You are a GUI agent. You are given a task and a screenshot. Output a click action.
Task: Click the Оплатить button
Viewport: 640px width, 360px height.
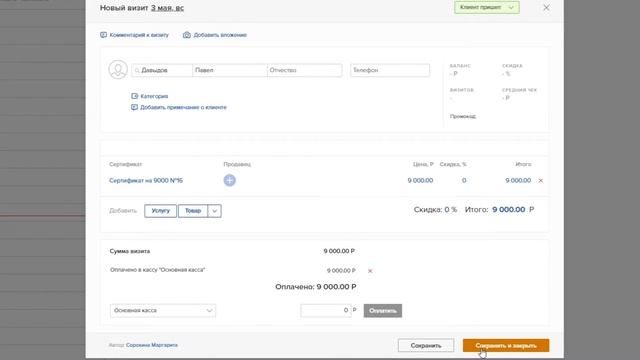[x=383, y=311]
